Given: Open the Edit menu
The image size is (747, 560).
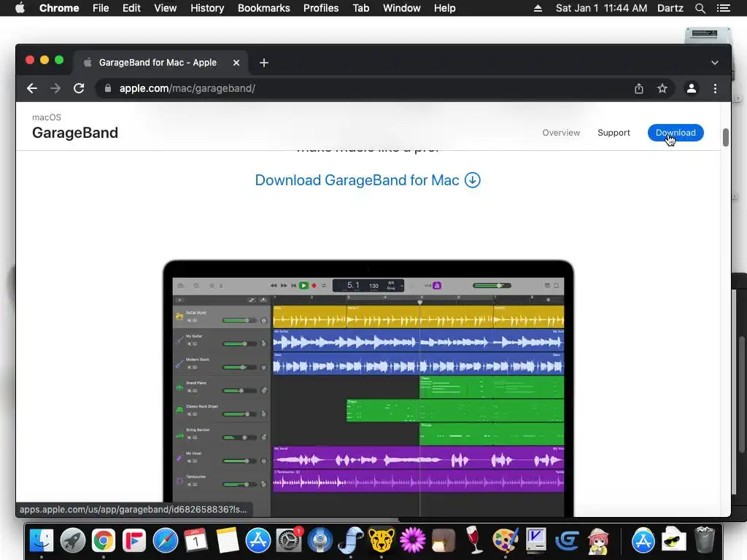Looking at the screenshot, I should point(131,8).
